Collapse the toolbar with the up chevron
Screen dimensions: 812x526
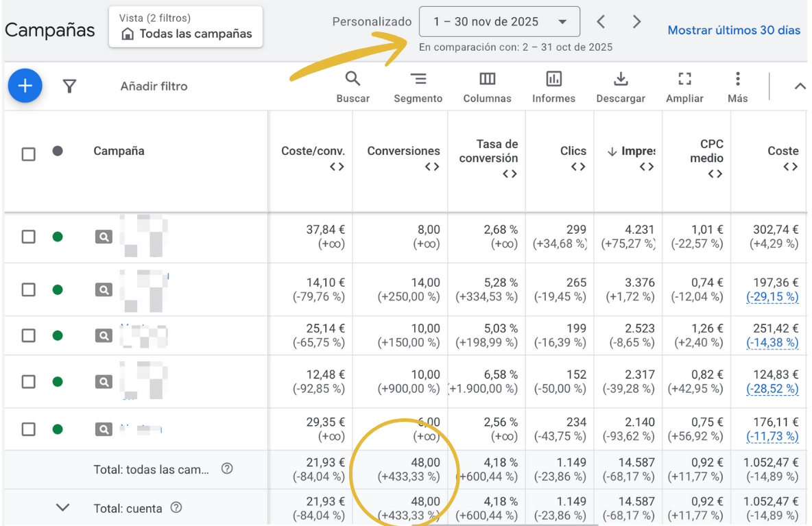tap(800, 86)
